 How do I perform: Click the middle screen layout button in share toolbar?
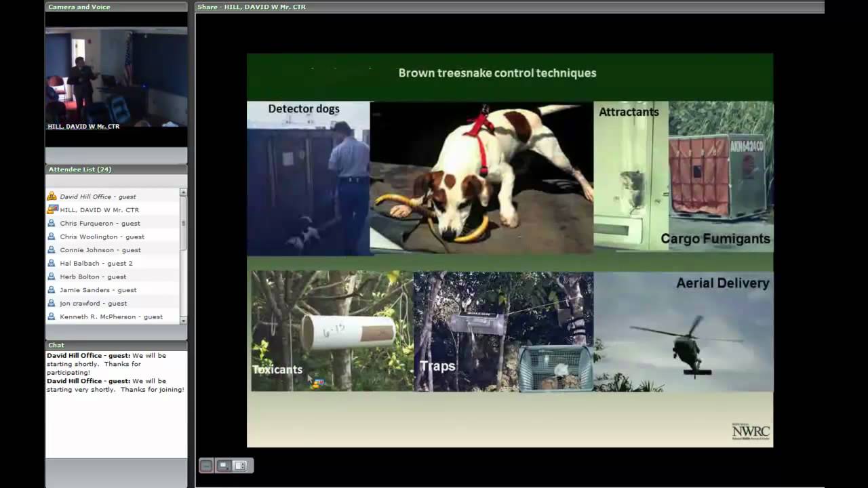(223, 466)
